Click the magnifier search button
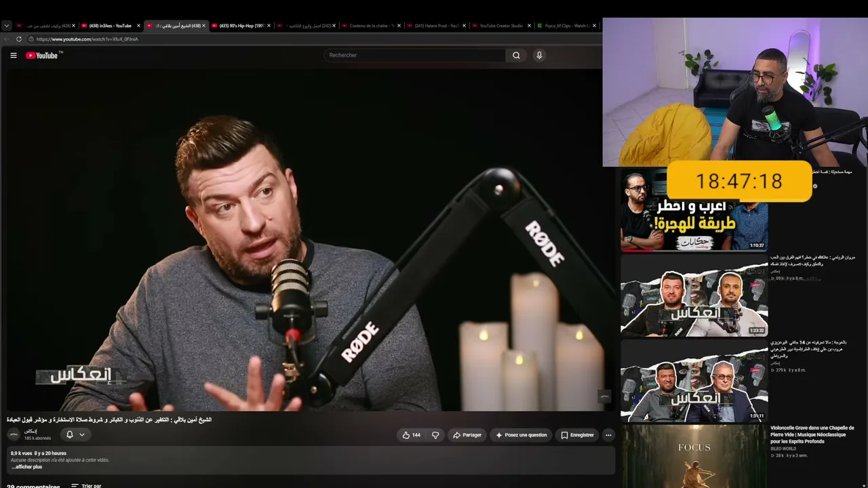Image resolution: width=868 pixels, height=488 pixels. [516, 56]
